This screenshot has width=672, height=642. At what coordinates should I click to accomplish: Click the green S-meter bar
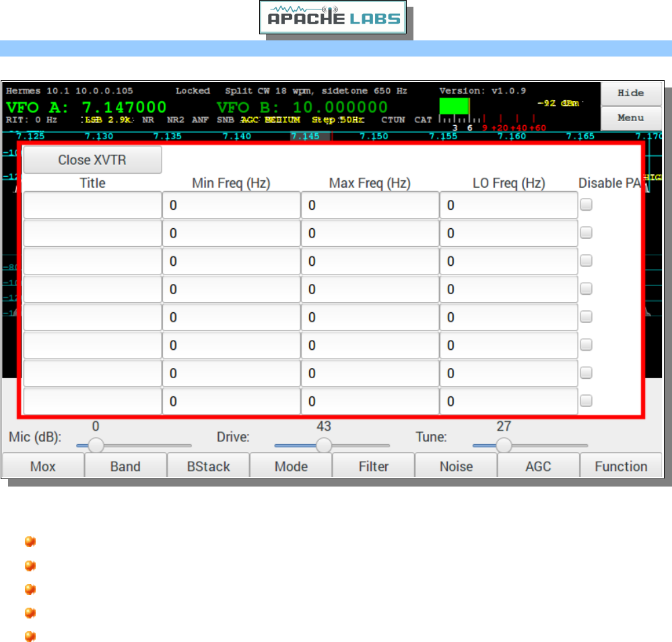coord(455,106)
